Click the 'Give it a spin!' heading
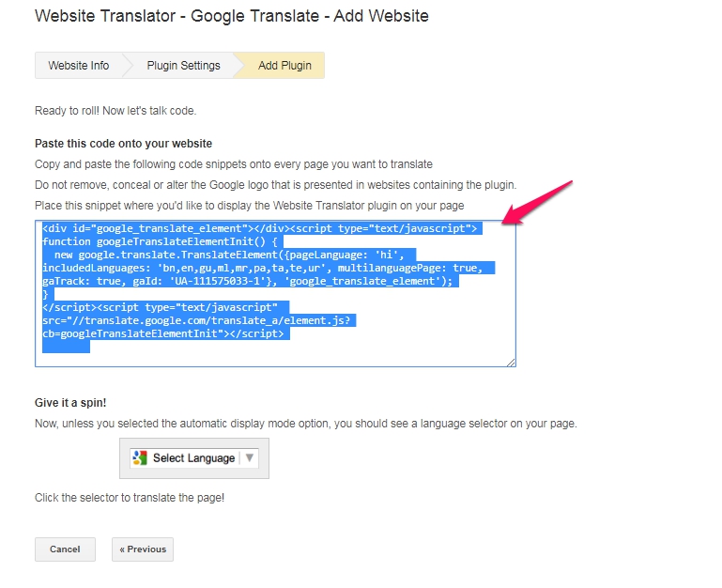Viewport: 722px width, 588px height. pyautogui.click(x=70, y=403)
